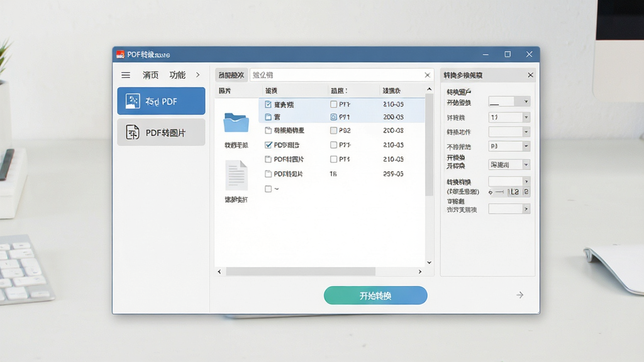
Task: Click the green 开始转换 button
Action: (x=375, y=295)
